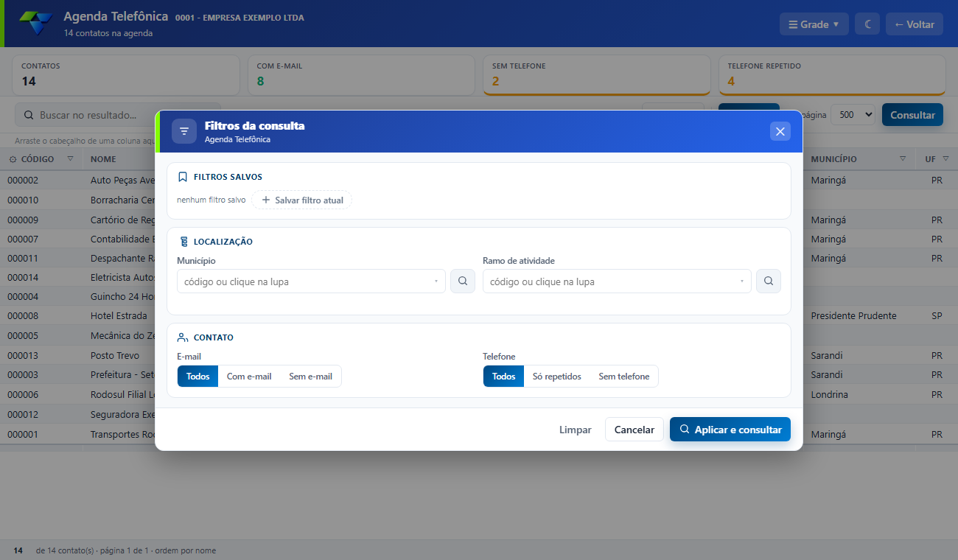Viewport: 958px width, 560px height.
Task: Open the Código column filter funnel
Action: (x=71, y=158)
